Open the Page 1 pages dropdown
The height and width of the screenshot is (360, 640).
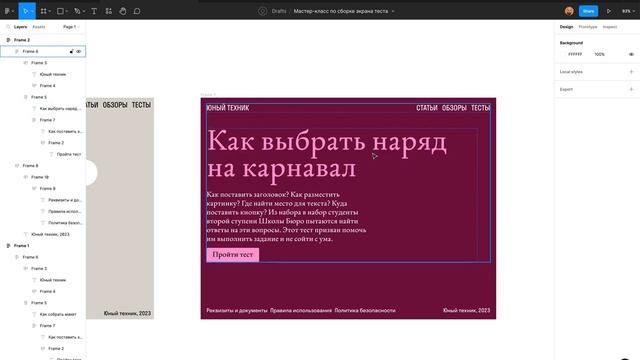point(71,27)
